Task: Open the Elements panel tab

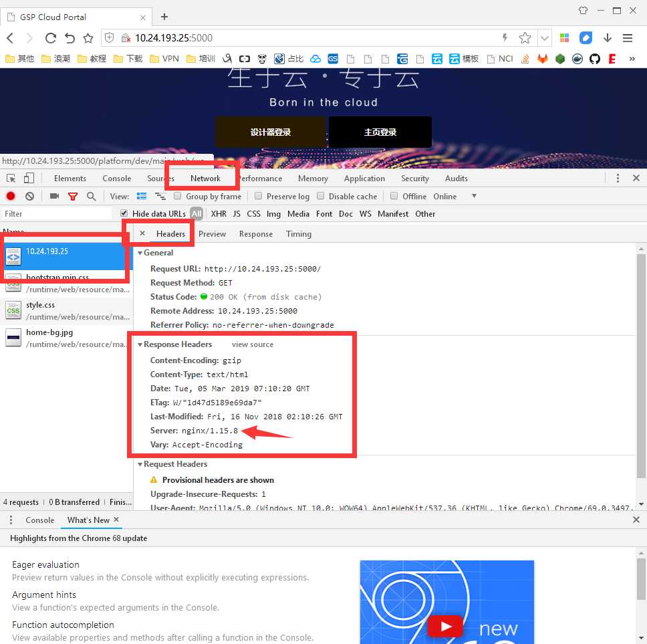Action: click(70, 179)
